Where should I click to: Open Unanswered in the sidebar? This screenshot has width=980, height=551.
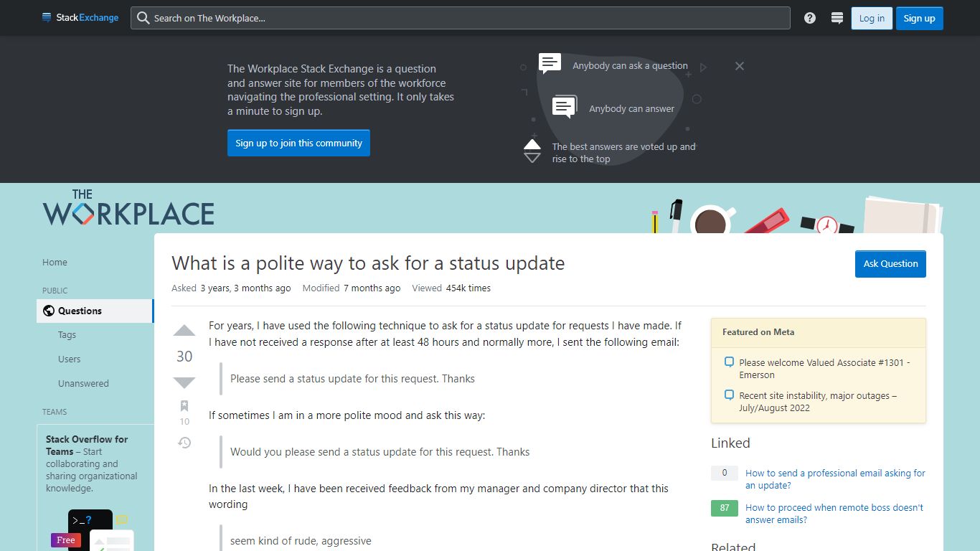pyautogui.click(x=83, y=383)
